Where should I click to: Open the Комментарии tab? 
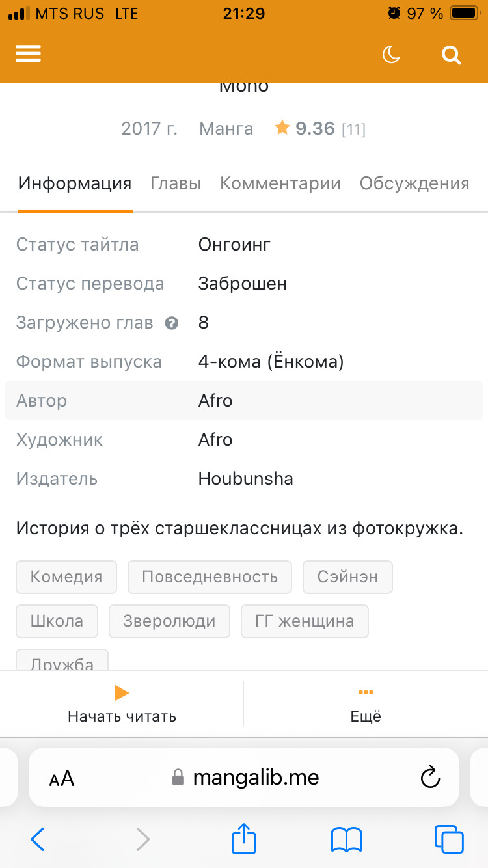pos(280,183)
